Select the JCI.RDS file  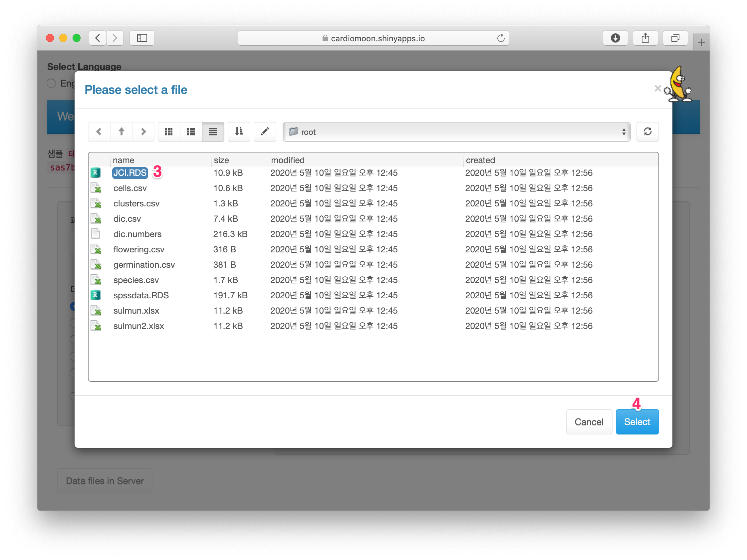click(x=130, y=173)
